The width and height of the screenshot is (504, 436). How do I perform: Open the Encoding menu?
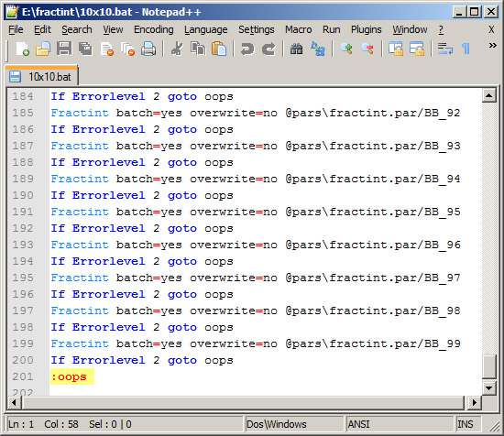[x=154, y=29]
